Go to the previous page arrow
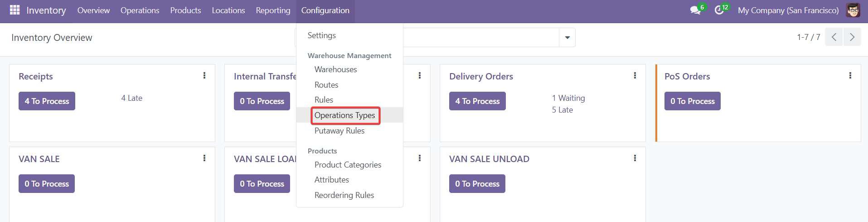This screenshot has width=868, height=222. [x=834, y=37]
